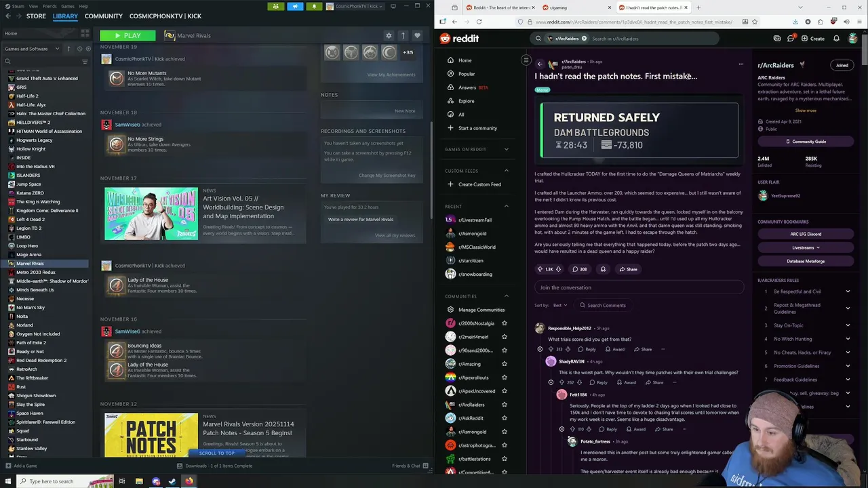The image size is (868, 488).
Task: Open CosmicPhonkTV account dropdown in Steam
Action: coord(356,6)
